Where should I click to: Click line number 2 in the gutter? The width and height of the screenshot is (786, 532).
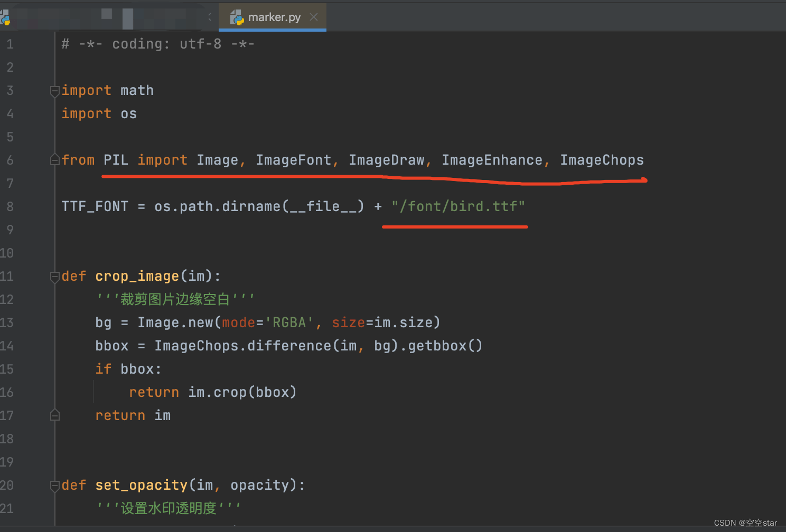point(10,68)
